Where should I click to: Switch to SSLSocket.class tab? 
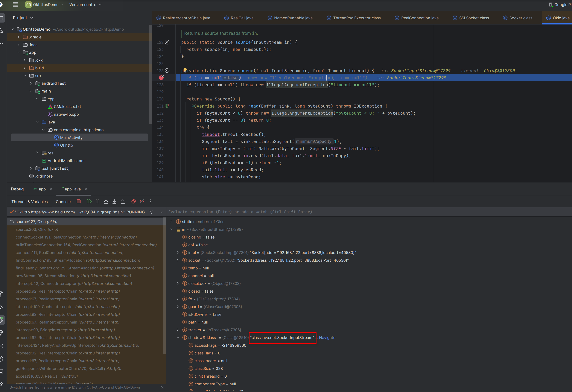[x=471, y=18]
